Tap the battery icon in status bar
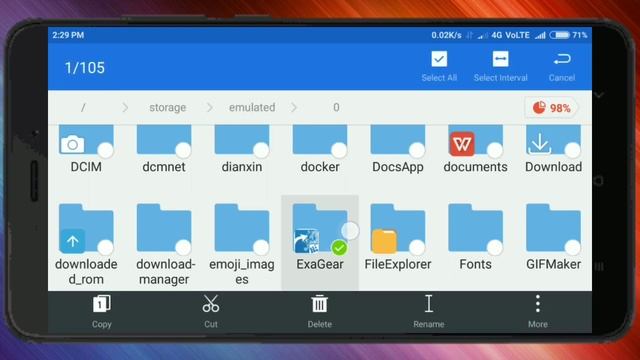The height and width of the screenshot is (360, 640). 559,35
